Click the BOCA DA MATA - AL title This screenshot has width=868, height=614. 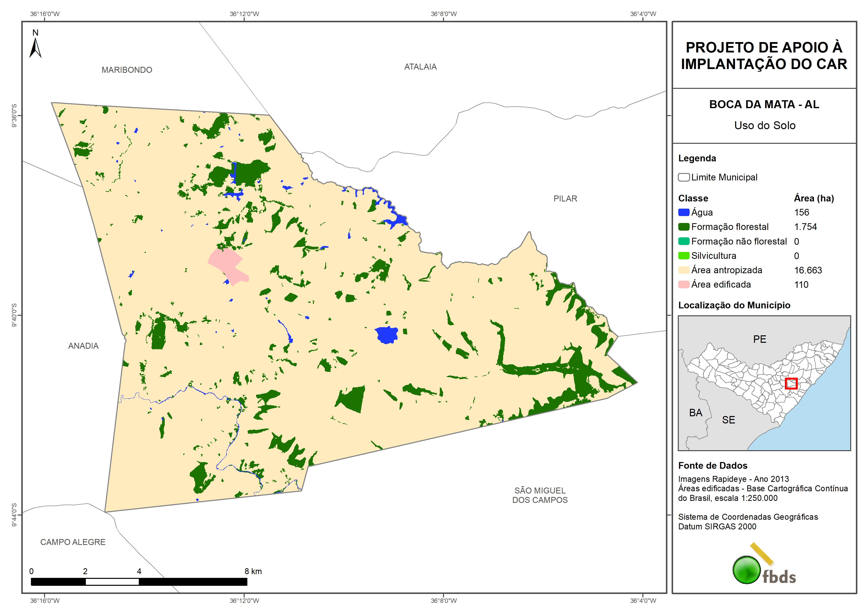[x=764, y=104]
